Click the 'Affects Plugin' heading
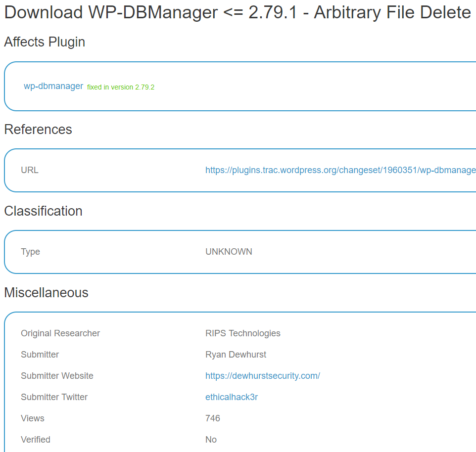Screen dimensions: 476x452 point(45,42)
